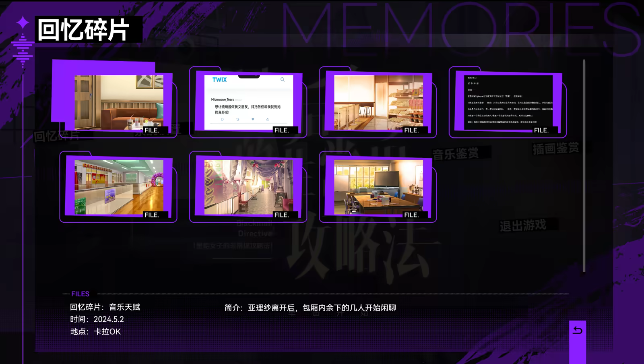The width and height of the screenshot is (644, 364).
Task: Click the back arrow return button
Action: (x=577, y=331)
